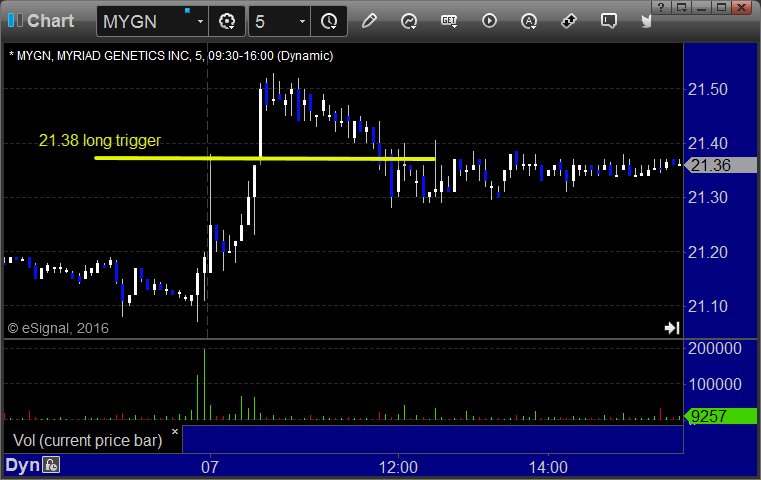Click the 12:00 time axis label
Screen dimensions: 761x480
(398, 467)
